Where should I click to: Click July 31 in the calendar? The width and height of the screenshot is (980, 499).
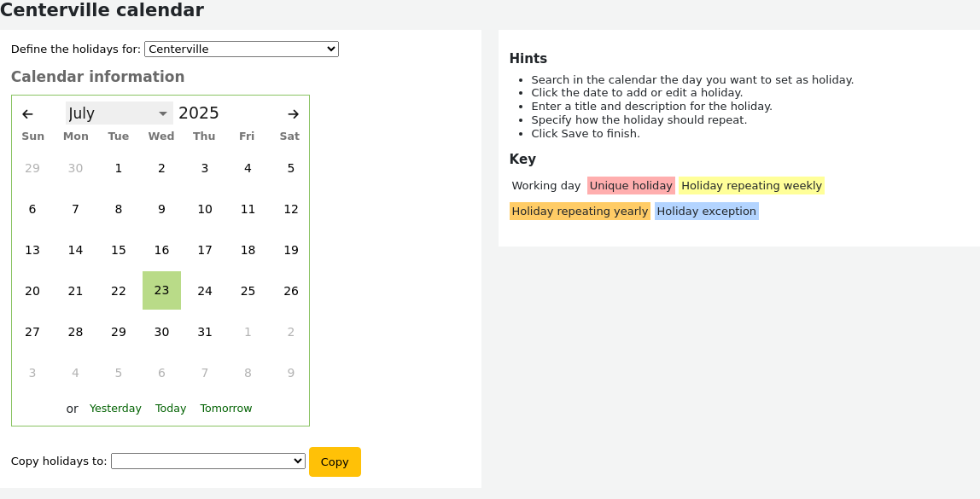click(x=204, y=332)
